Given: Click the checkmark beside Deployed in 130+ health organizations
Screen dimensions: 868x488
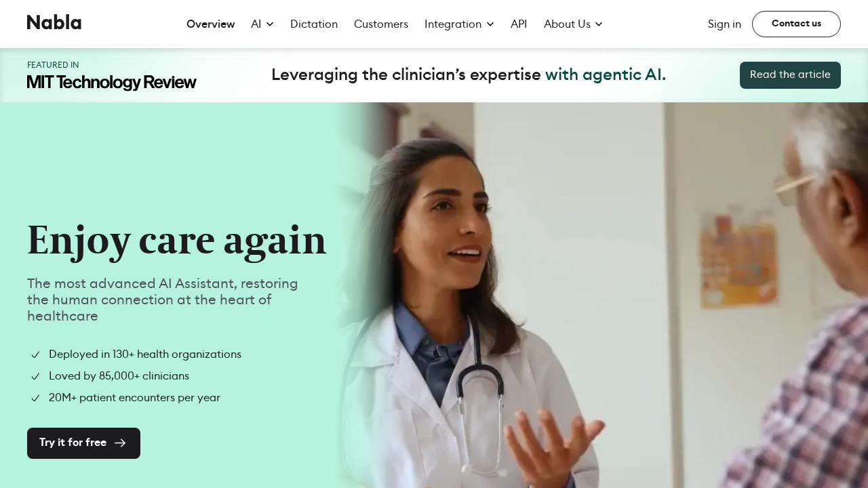Looking at the screenshot, I should (x=35, y=354).
